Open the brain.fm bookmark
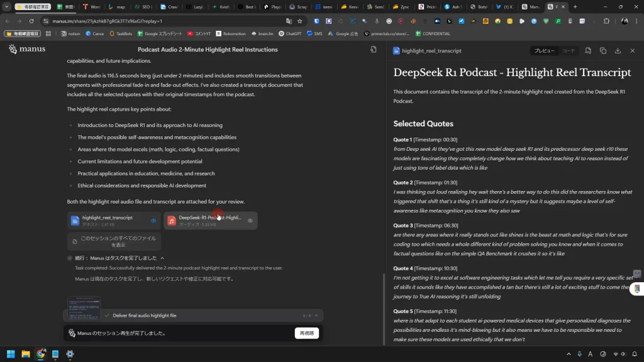Image resolution: width=644 pixels, height=362 pixels. click(x=262, y=34)
